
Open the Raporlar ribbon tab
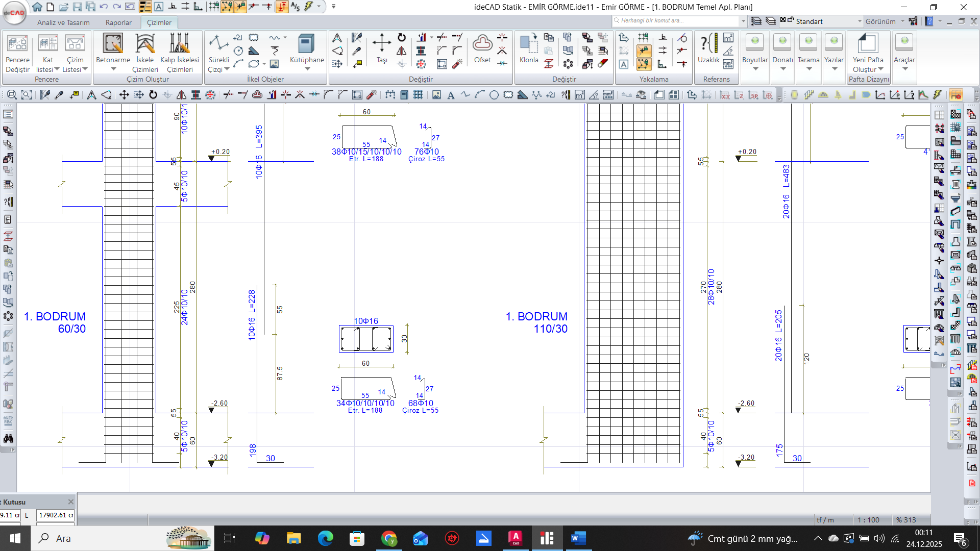(118, 22)
